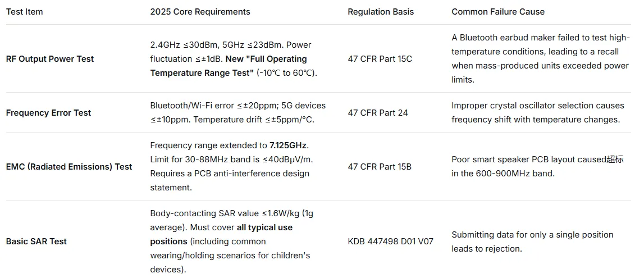644x278 pixels.
Task: Click the smart speaker PCB layout failure text
Action: tap(537, 167)
